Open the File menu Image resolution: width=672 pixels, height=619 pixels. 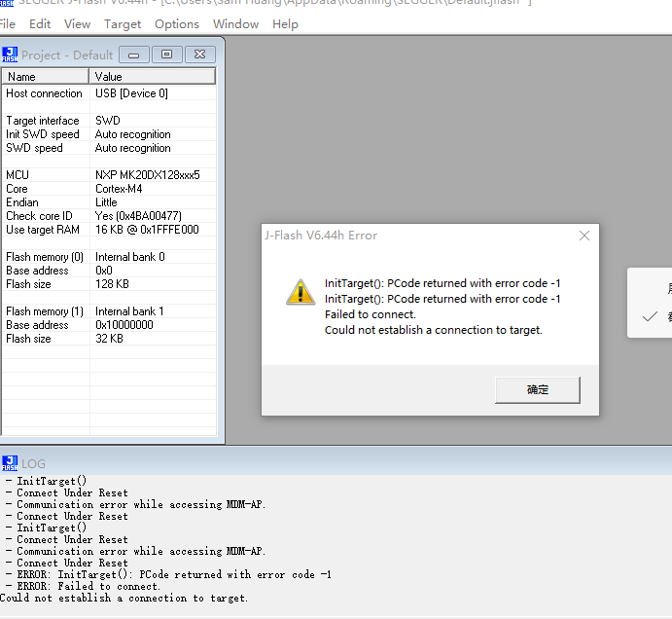tap(7, 24)
